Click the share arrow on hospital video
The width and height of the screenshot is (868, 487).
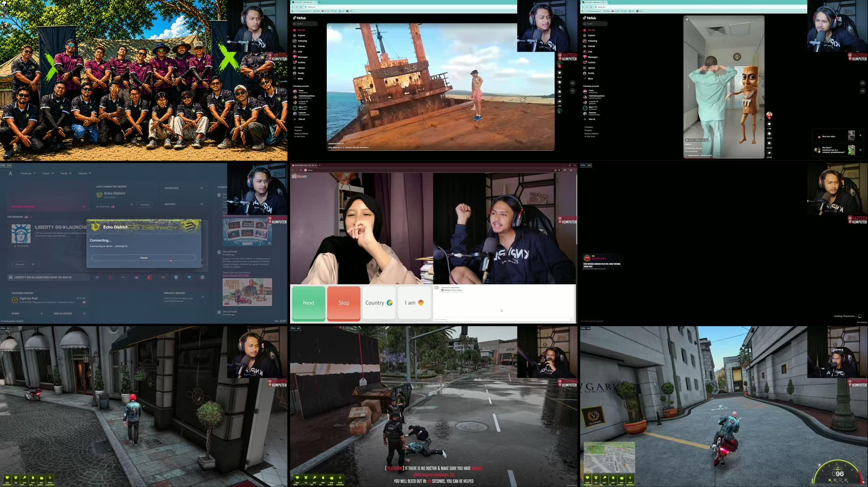click(769, 153)
